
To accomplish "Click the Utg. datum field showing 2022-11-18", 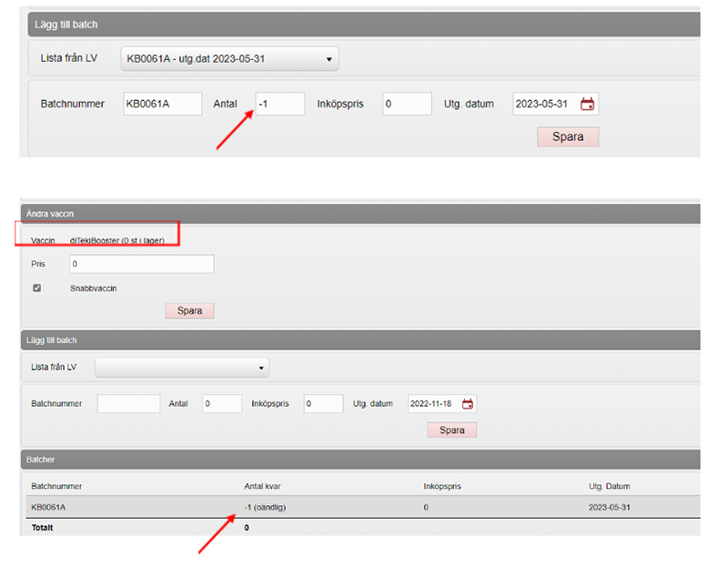I will click(x=434, y=404).
